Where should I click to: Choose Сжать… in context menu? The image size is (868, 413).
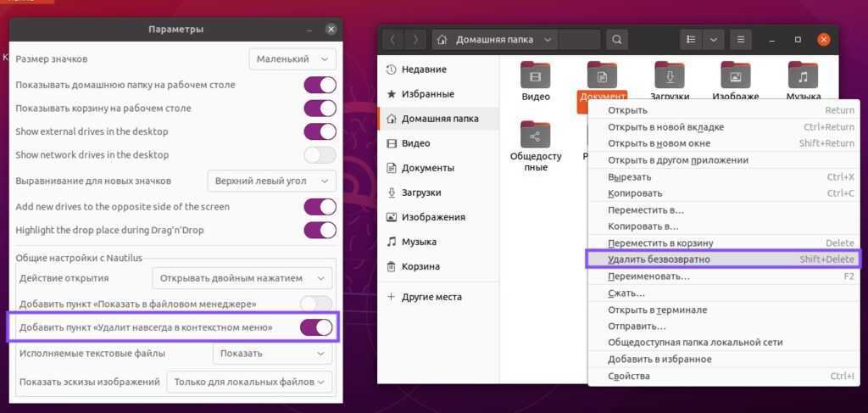[724, 293]
